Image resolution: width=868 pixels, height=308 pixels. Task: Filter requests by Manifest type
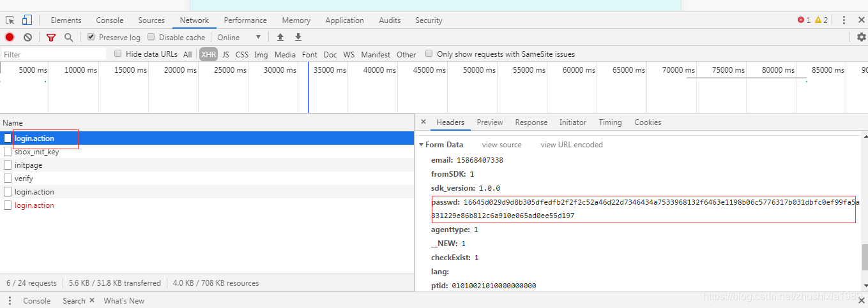coord(376,55)
